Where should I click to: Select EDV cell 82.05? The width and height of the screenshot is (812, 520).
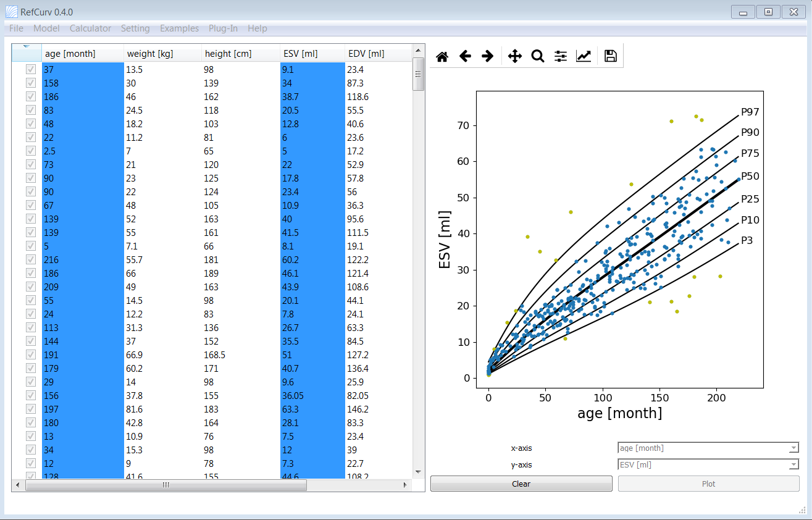[378, 396]
